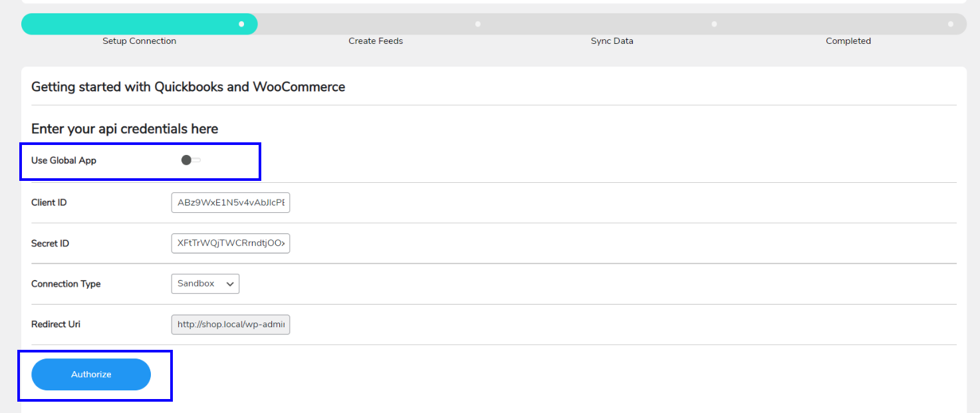Viewport: 980px width, 413px height.
Task: Click into the Secret ID field
Action: (230, 243)
